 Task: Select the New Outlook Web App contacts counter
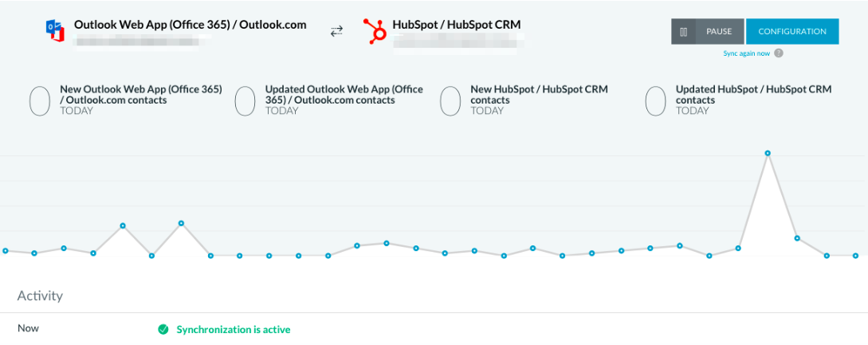tap(40, 100)
